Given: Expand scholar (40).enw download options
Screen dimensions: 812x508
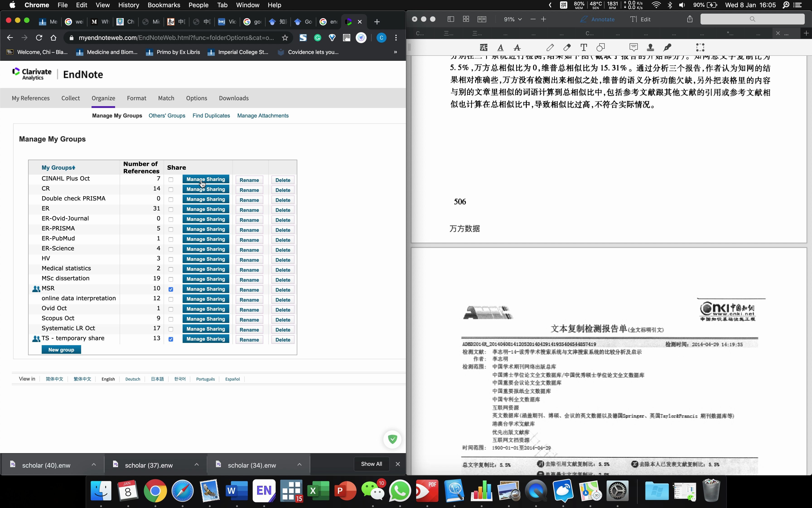Looking at the screenshot, I should click(x=94, y=464).
